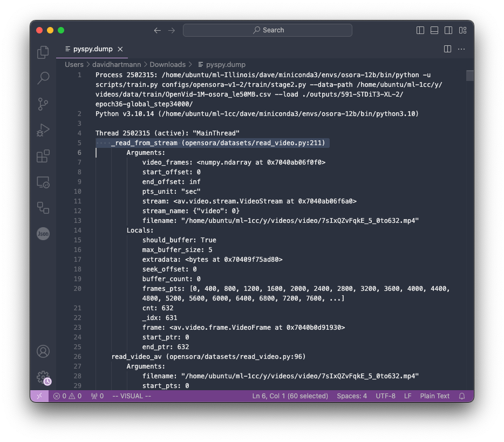
Task: Open the Remote Explorer view
Action: (43, 182)
